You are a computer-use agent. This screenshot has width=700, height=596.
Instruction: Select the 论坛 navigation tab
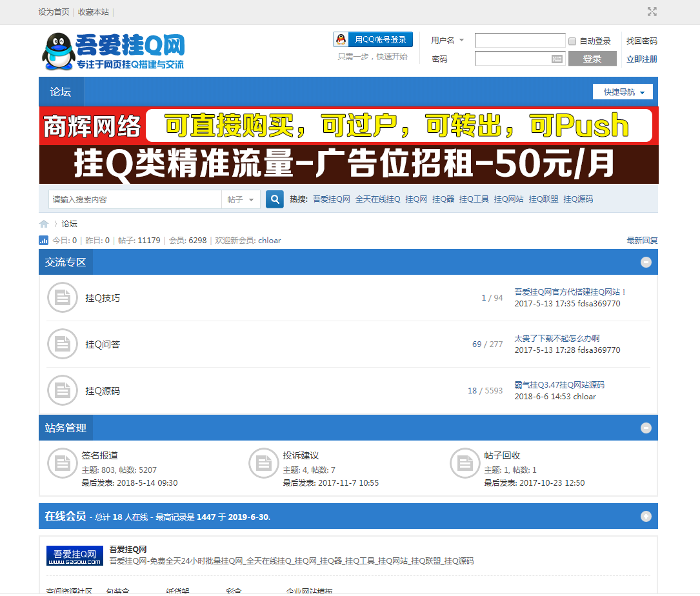point(61,92)
